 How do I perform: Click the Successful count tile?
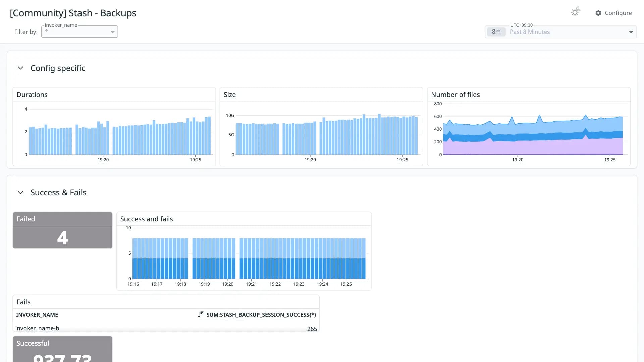pos(62,349)
